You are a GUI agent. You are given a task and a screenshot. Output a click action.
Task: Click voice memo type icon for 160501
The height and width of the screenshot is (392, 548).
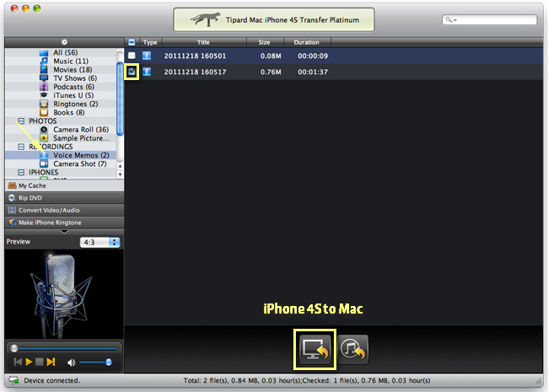pos(147,56)
